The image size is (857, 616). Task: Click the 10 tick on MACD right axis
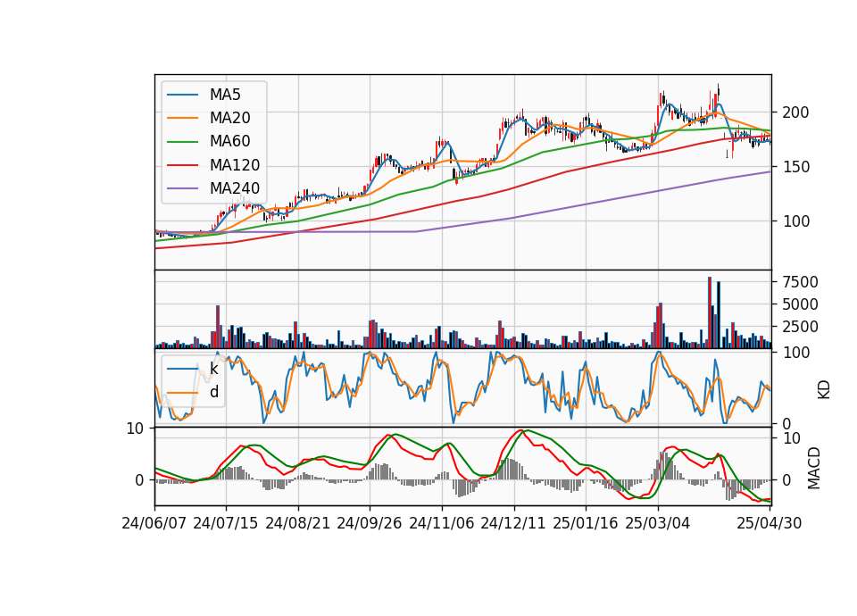click(792, 438)
